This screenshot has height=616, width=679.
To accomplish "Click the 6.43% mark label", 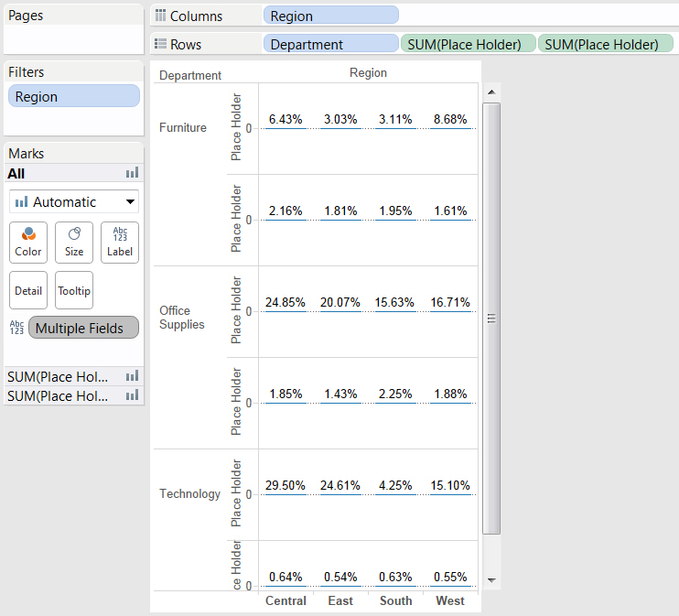I will [x=286, y=119].
